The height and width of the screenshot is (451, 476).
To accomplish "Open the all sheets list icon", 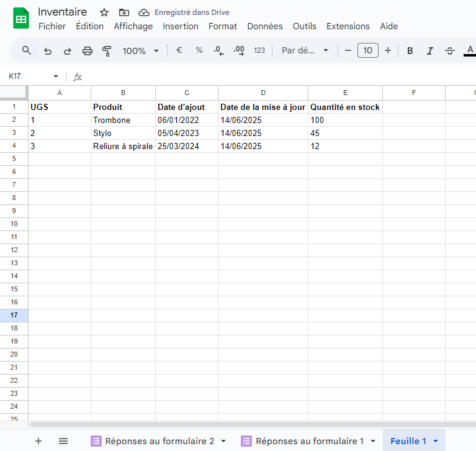I will pyautogui.click(x=63, y=441).
